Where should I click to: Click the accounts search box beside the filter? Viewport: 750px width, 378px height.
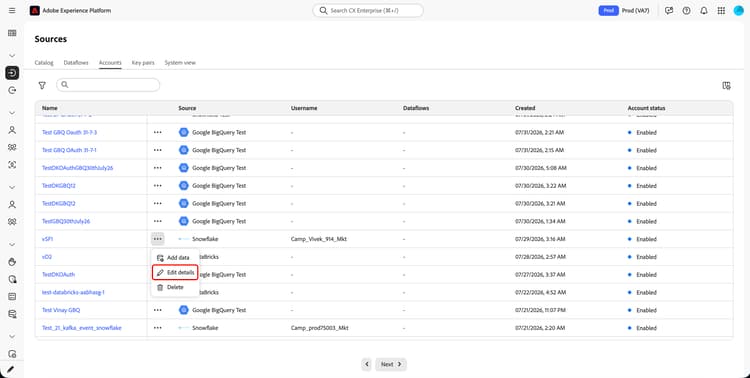coord(108,85)
